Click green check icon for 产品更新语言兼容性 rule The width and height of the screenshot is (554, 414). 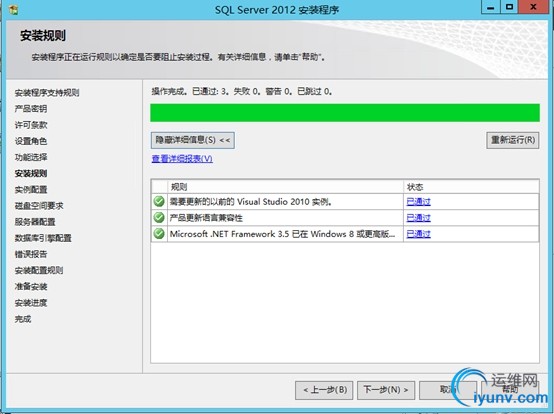click(159, 217)
